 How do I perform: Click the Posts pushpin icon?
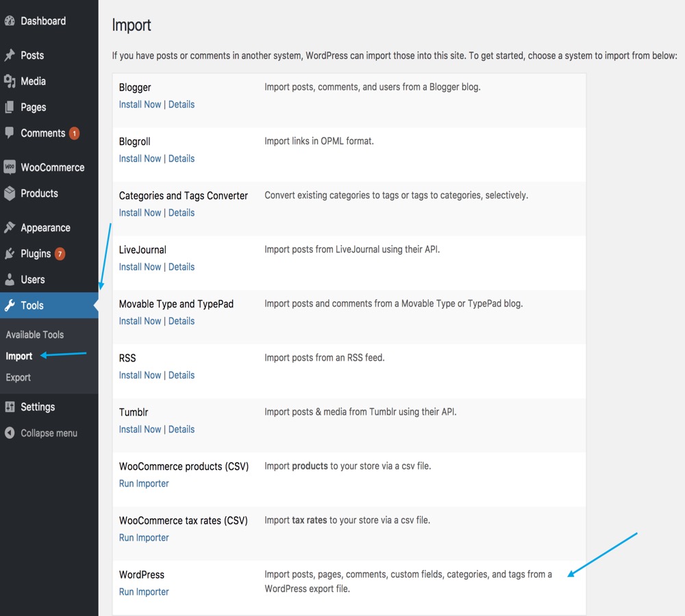[x=10, y=55]
